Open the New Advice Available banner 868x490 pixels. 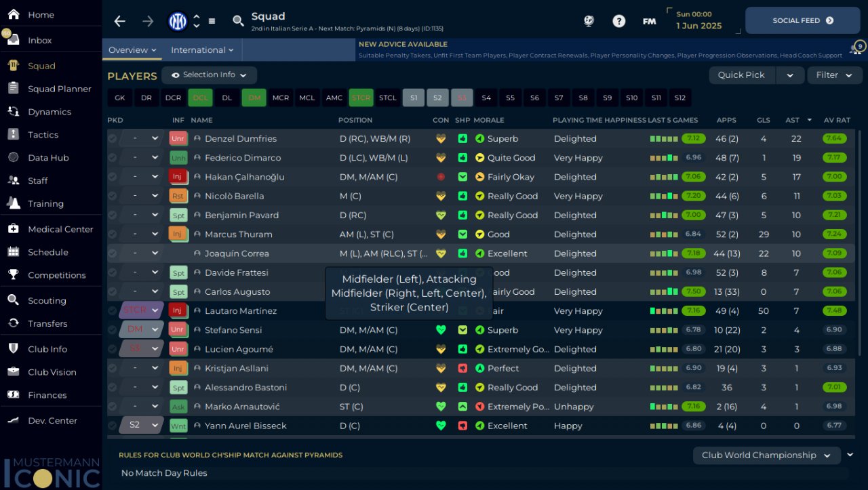[x=600, y=49]
